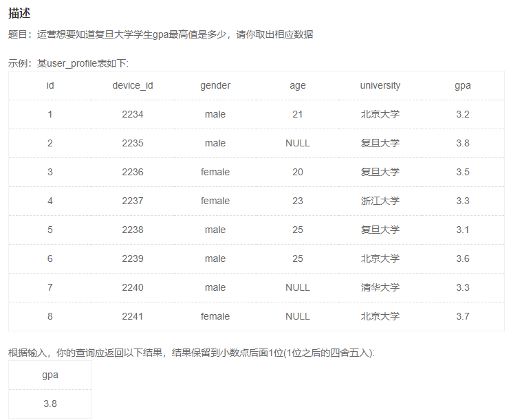Click 复旦大学 in row 2236

tap(380, 172)
